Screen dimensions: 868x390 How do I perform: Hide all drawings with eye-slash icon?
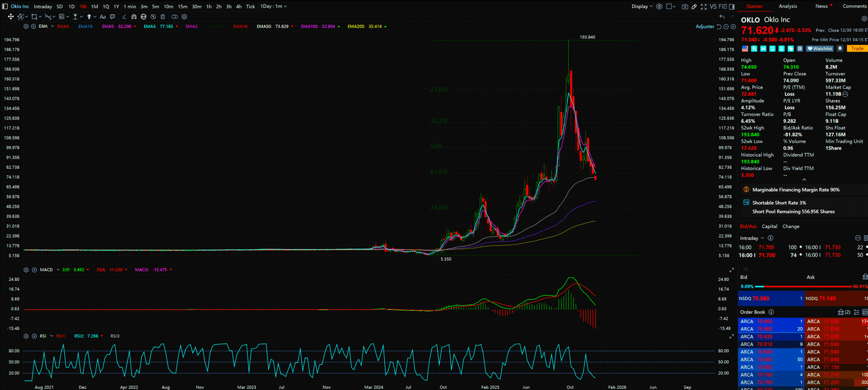tap(154, 17)
